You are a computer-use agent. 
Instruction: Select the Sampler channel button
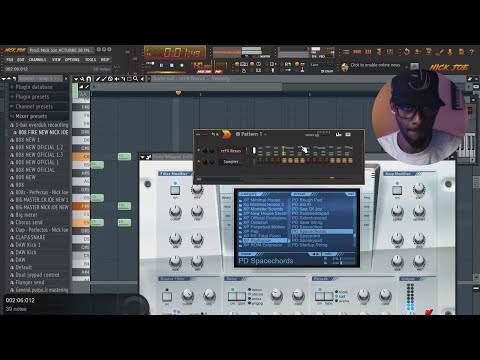pyautogui.click(x=231, y=162)
